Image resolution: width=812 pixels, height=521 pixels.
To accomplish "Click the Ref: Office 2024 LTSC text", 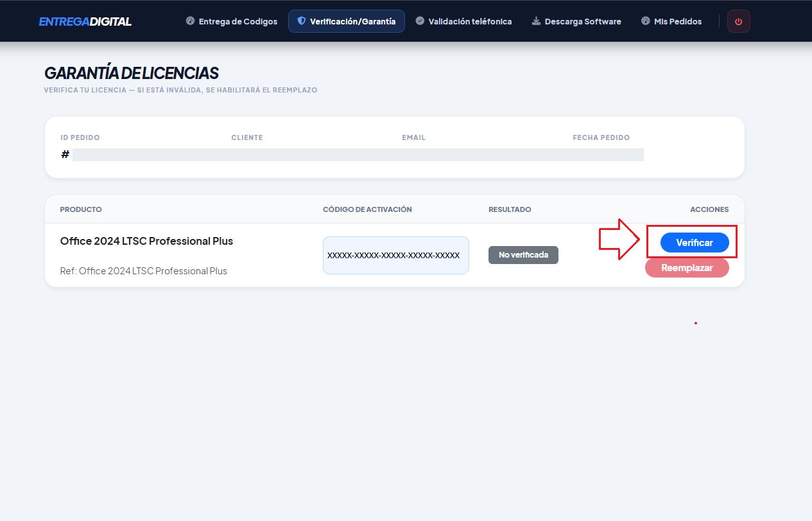I will click(x=144, y=271).
